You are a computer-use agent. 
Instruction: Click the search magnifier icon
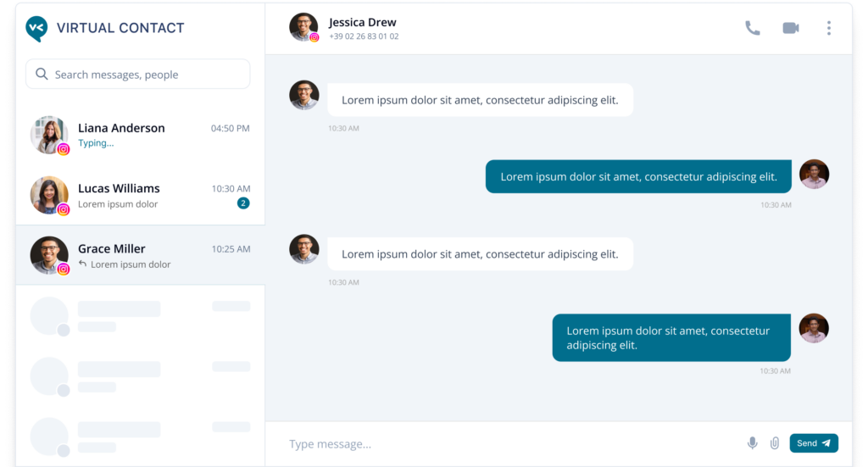point(42,74)
